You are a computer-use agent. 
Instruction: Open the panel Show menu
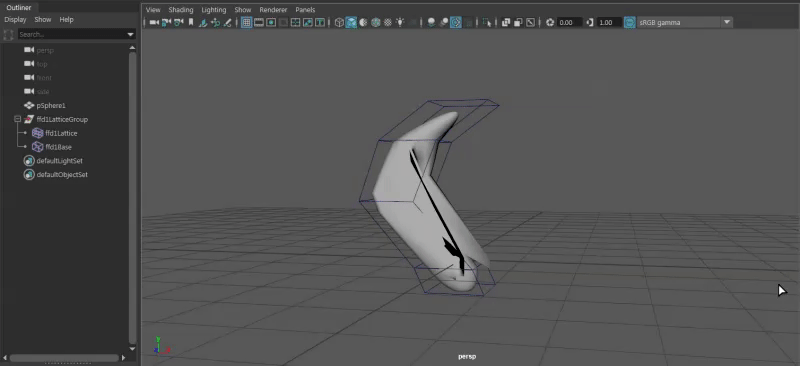242,10
